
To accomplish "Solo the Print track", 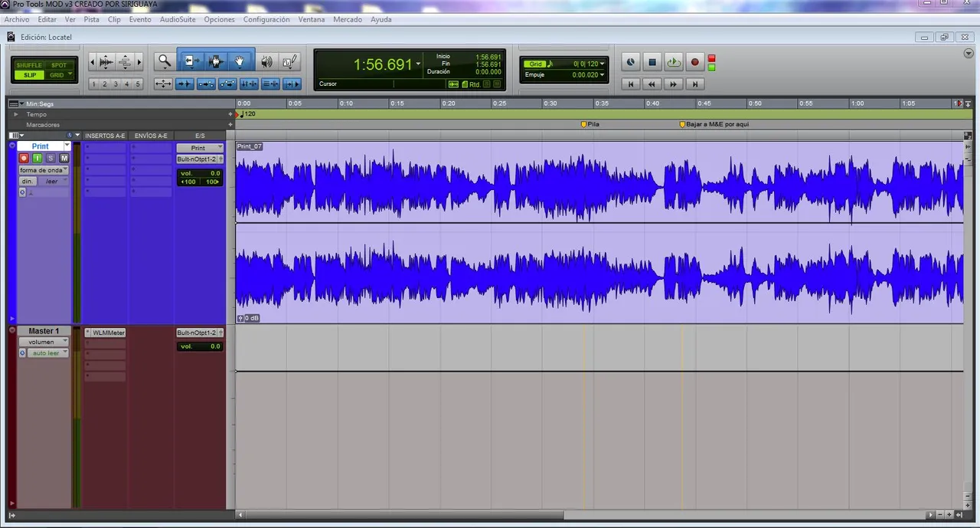I will pos(51,158).
